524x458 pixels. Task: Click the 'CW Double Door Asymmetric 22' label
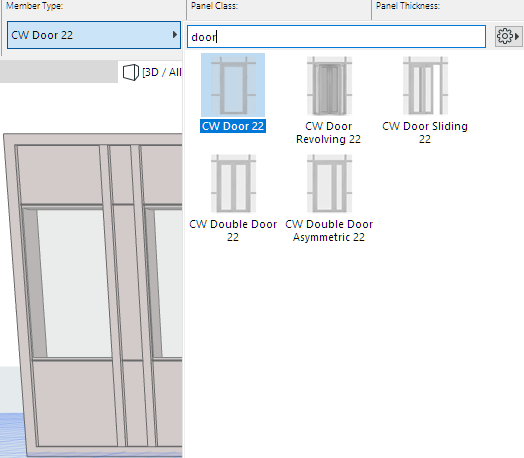329,231
